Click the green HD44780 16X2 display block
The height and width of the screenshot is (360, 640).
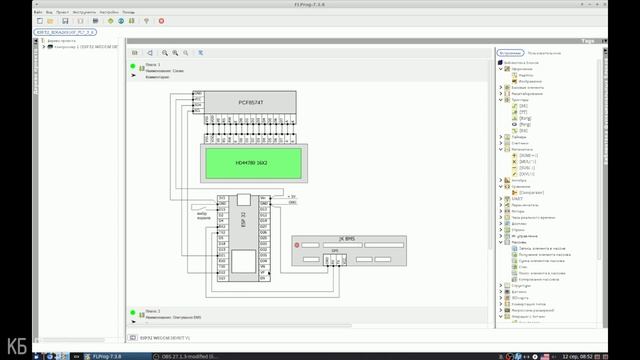point(253,163)
